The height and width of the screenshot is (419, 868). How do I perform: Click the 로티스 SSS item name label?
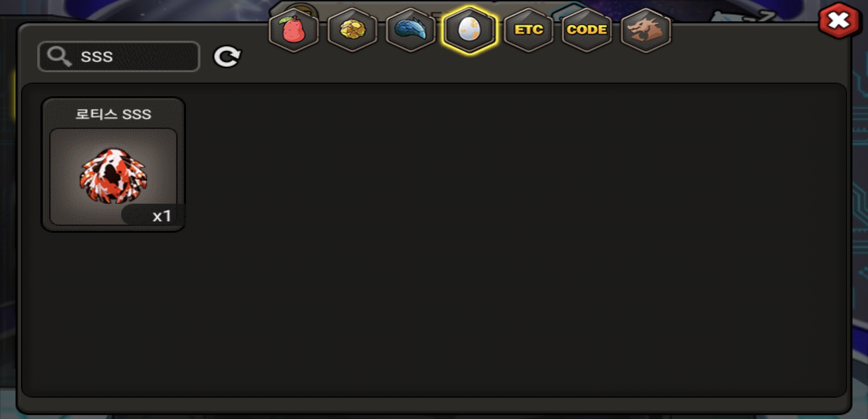point(113,114)
